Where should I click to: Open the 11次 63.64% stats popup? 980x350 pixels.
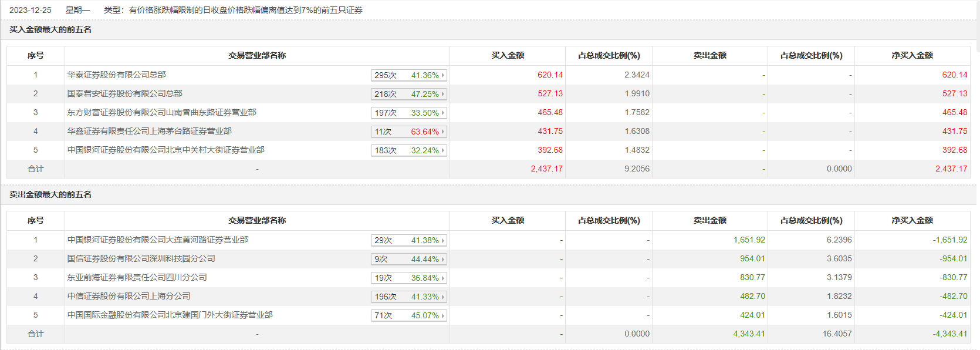pyautogui.click(x=408, y=132)
